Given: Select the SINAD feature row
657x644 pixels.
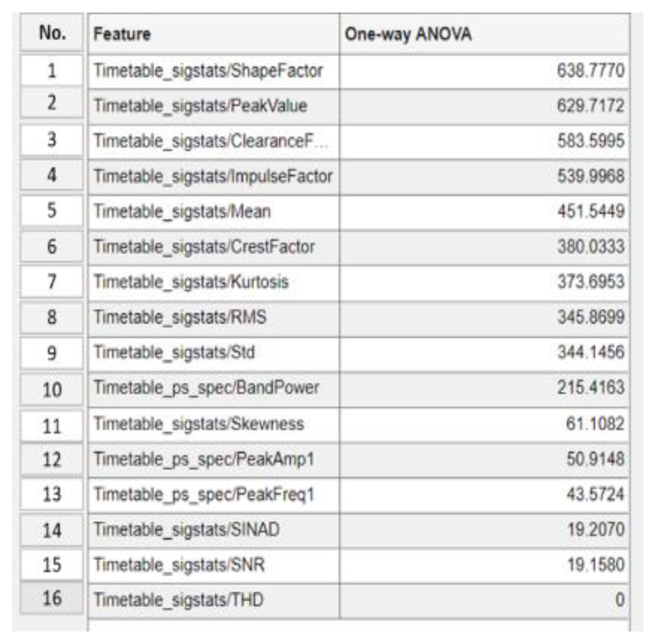Looking at the screenshot, I should pos(187,529).
